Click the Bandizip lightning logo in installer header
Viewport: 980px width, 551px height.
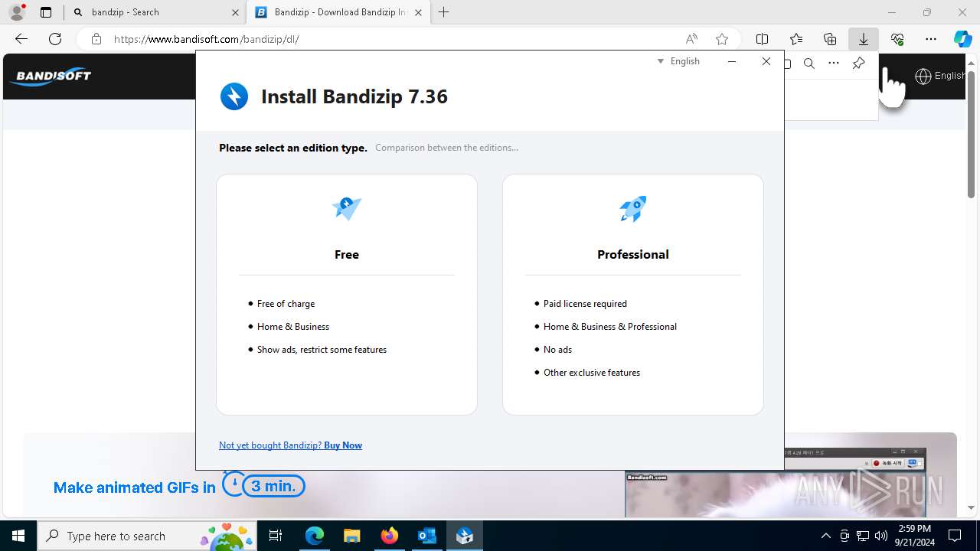234,96
